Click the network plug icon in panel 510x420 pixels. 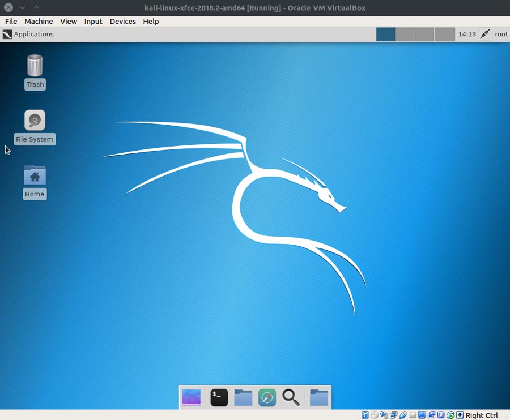tap(484, 34)
